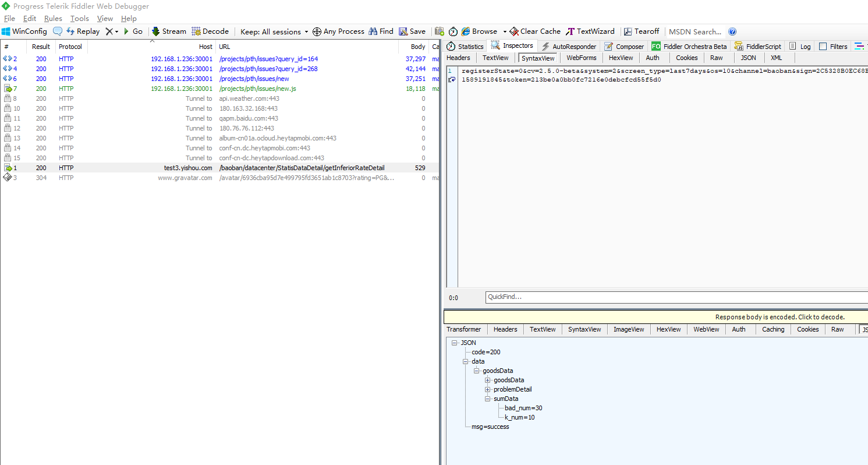Select the test3.yishou.com session row
868x465 pixels.
pyautogui.click(x=220, y=168)
